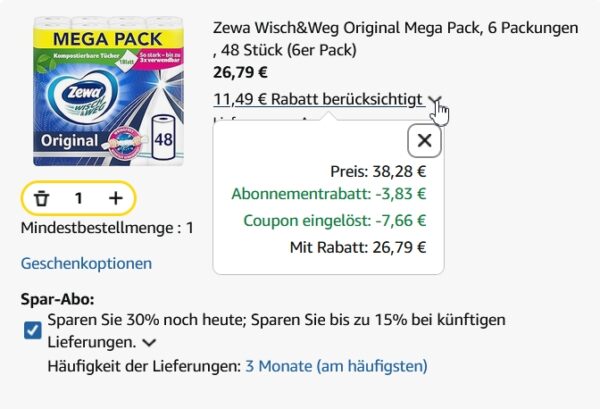The width and height of the screenshot is (600, 409).
Task: Open delivery frequency '3 Monate (am häufigsten)'
Action: (x=336, y=366)
